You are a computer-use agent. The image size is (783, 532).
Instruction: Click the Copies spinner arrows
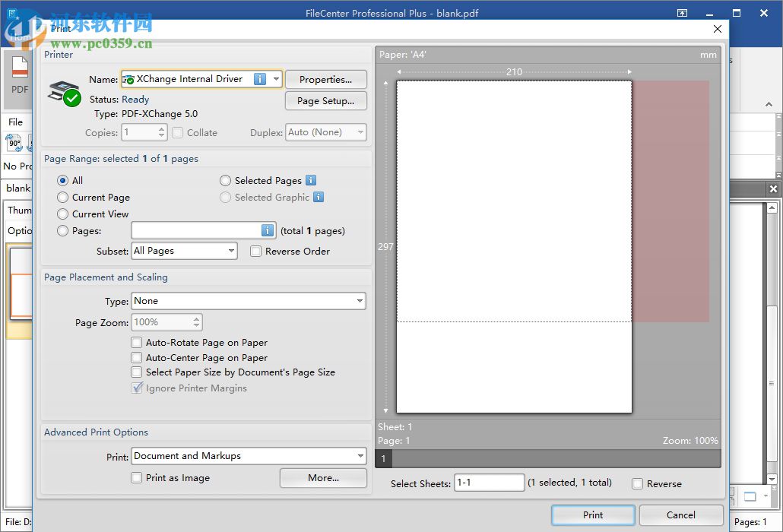[161, 132]
